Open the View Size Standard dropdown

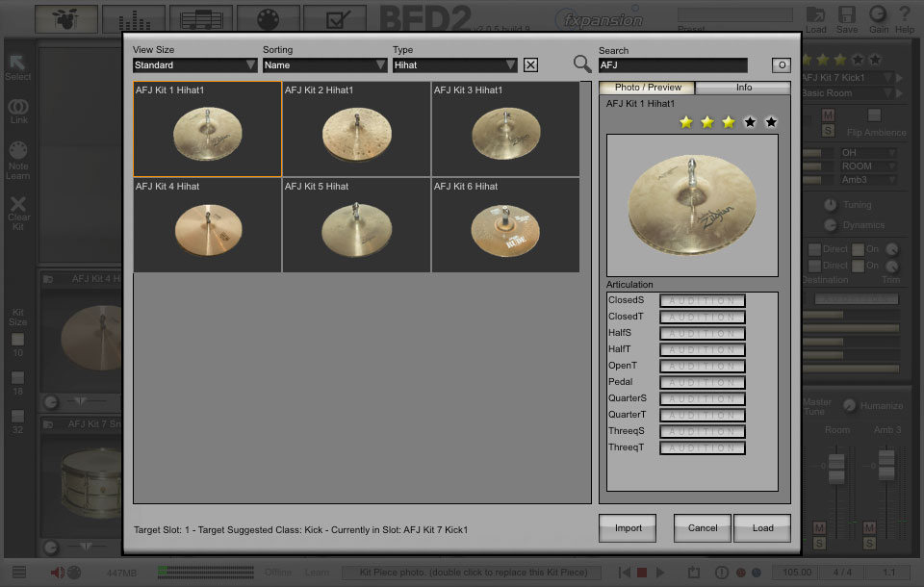tap(195, 64)
